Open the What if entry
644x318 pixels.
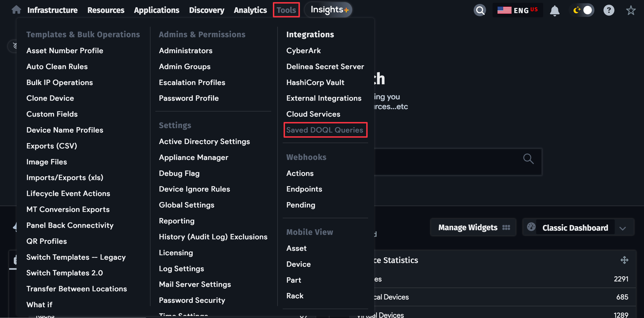(40, 305)
